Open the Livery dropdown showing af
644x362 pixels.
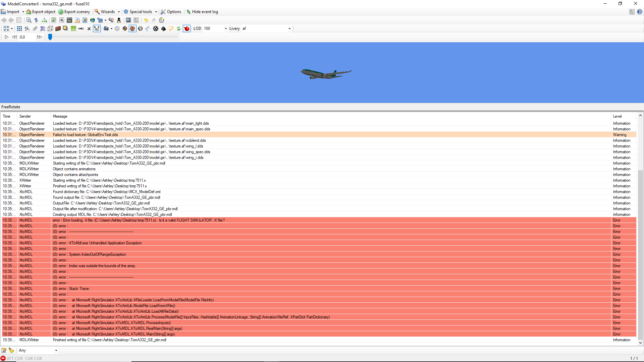(x=289, y=28)
